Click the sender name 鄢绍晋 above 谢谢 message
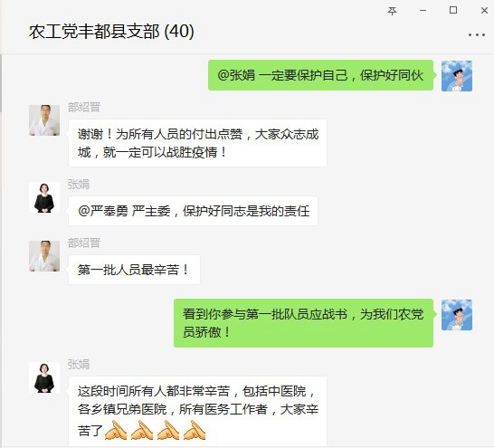The image size is (494, 448). [84, 107]
